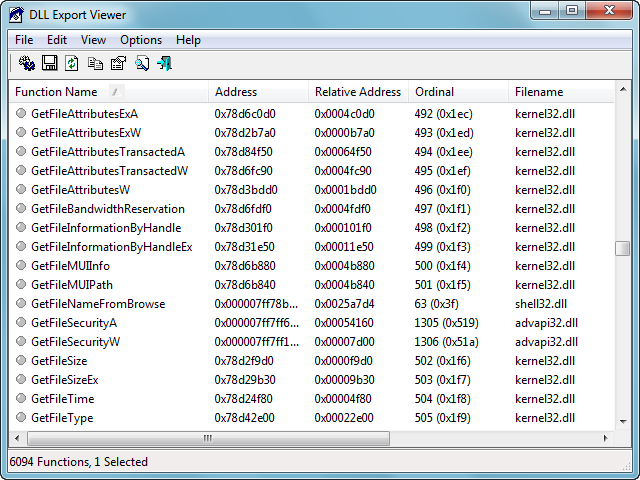
Task: Click bullet icon beside GetFileSize
Action: 21,360
